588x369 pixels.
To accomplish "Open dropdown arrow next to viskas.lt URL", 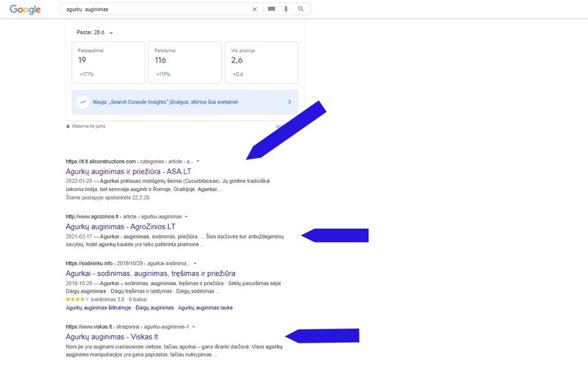I will (x=193, y=326).
